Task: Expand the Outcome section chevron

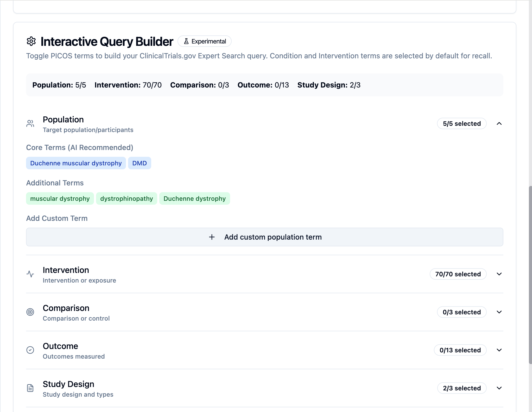Action: point(499,350)
